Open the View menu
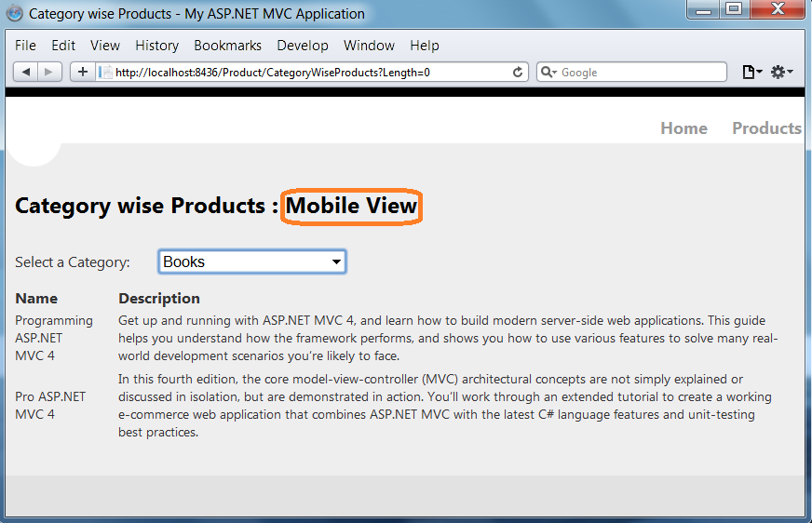The height and width of the screenshot is (523, 812). 105,46
